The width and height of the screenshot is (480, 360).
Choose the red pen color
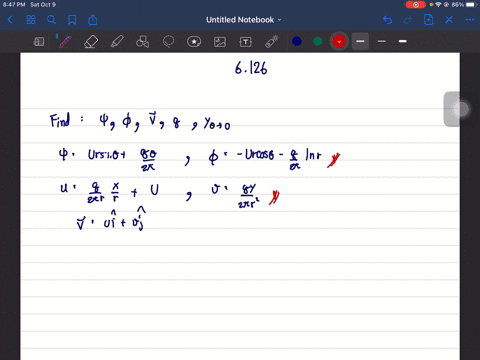pos(339,41)
